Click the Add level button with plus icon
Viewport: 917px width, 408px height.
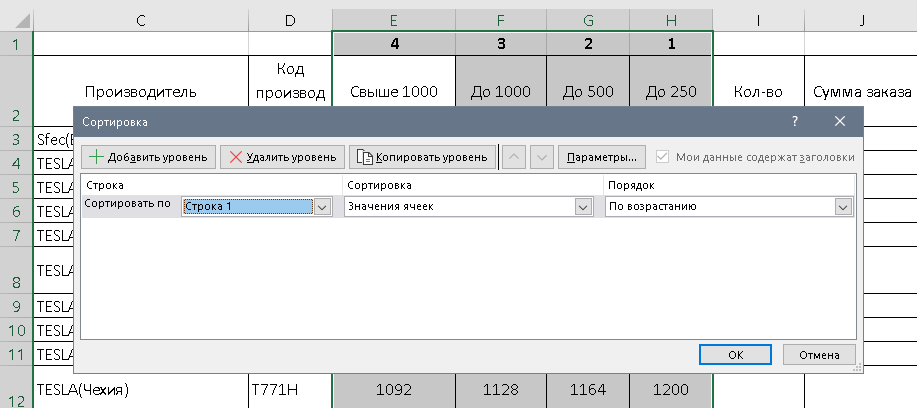click(x=149, y=157)
